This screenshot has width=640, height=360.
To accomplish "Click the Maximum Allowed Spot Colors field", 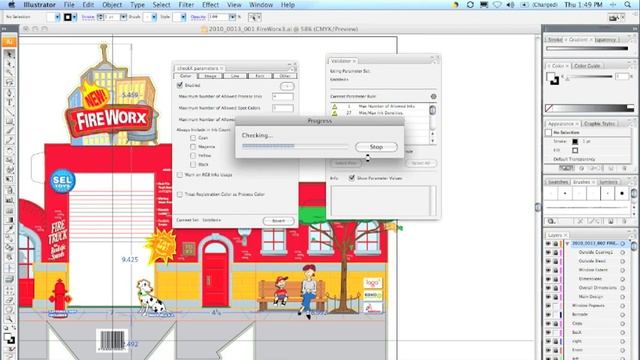I will [x=282, y=108].
